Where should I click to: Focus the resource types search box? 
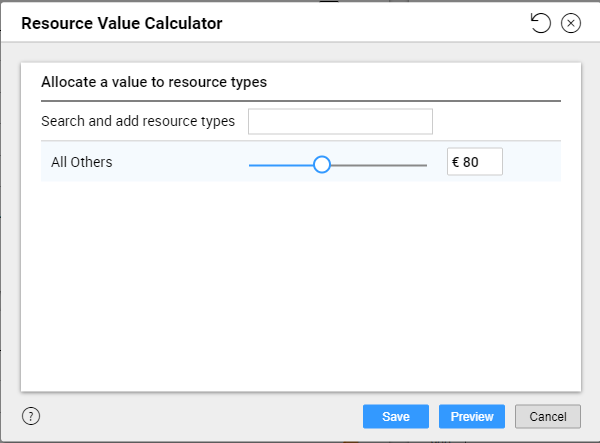point(340,122)
